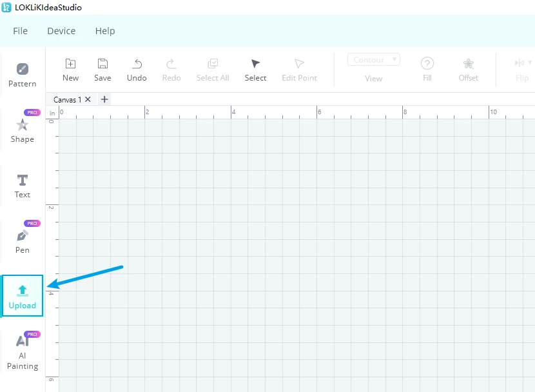Choose the Text tool

coord(22,186)
